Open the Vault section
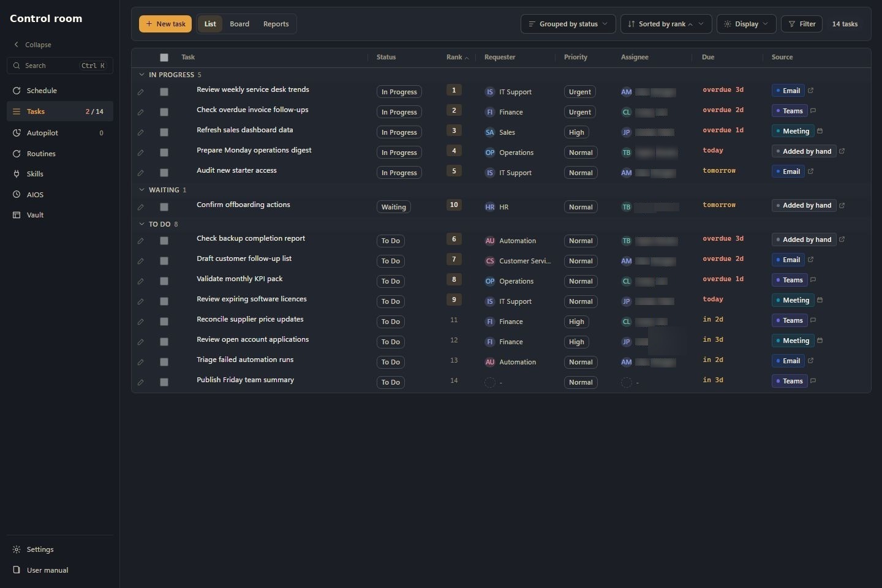This screenshot has width=882, height=588. pos(59,215)
